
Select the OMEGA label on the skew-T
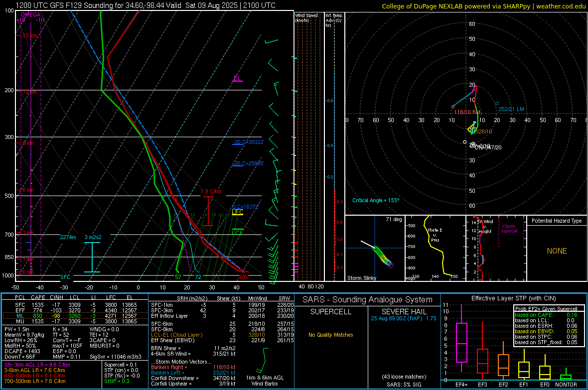point(31,14)
